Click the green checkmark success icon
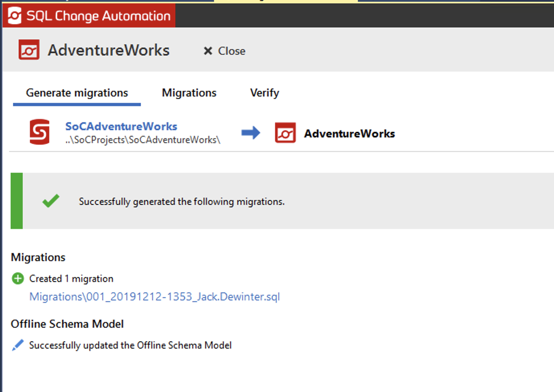 (51, 200)
